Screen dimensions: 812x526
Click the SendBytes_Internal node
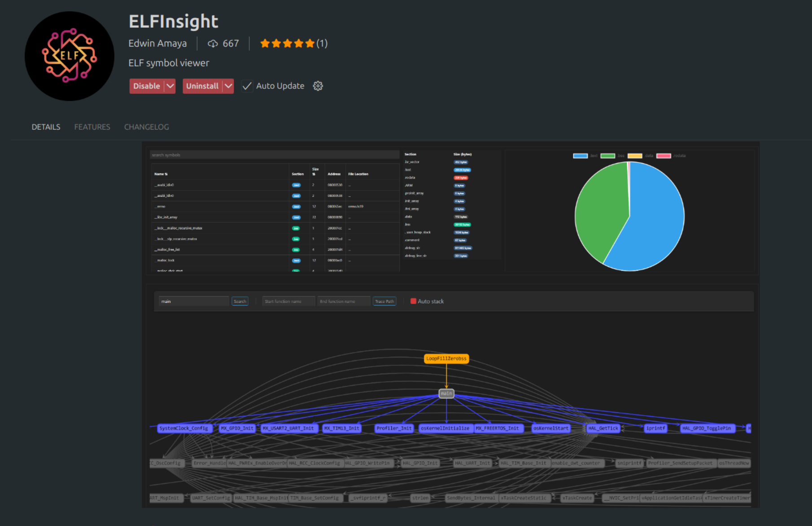pyautogui.click(x=471, y=498)
